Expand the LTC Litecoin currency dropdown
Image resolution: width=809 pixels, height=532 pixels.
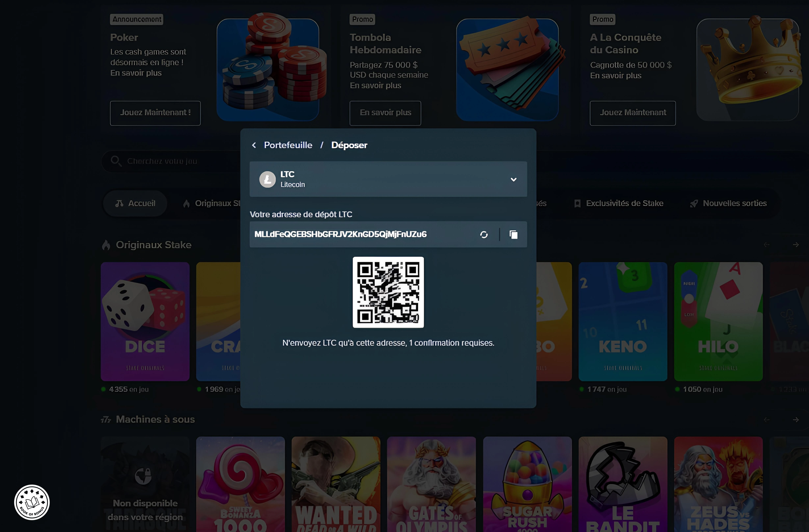(388, 179)
